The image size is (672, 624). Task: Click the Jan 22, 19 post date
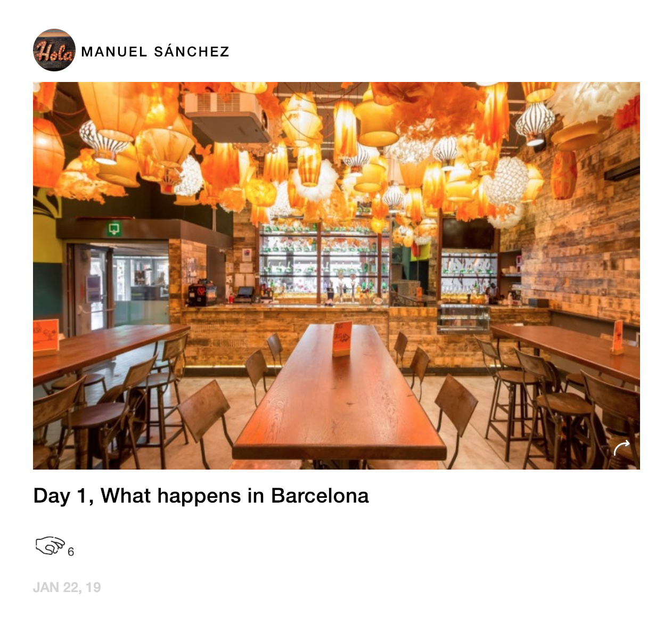pyautogui.click(x=67, y=587)
